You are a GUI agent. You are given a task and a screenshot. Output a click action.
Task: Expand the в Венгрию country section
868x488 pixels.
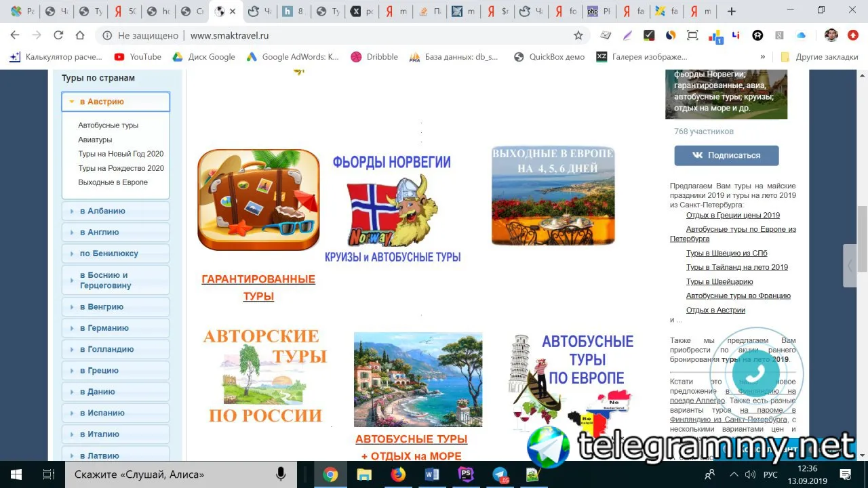(116, 307)
